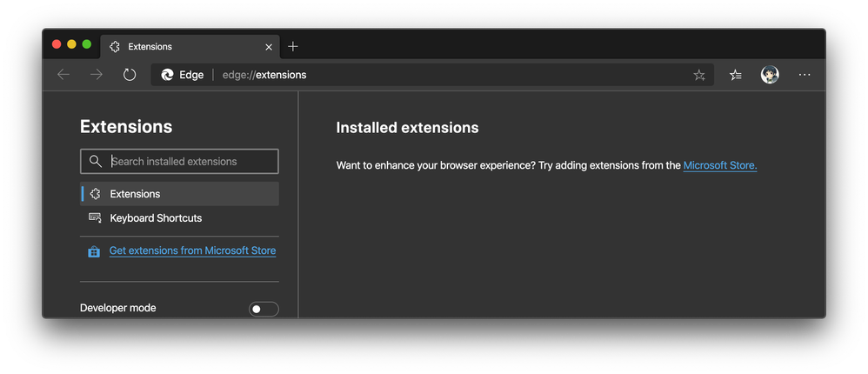Open the Settings and more ellipsis menu
Screen dimensions: 868x374
click(805, 75)
